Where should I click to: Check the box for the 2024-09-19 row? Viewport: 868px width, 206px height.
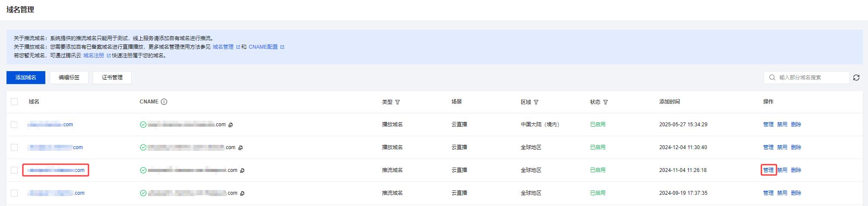14,193
